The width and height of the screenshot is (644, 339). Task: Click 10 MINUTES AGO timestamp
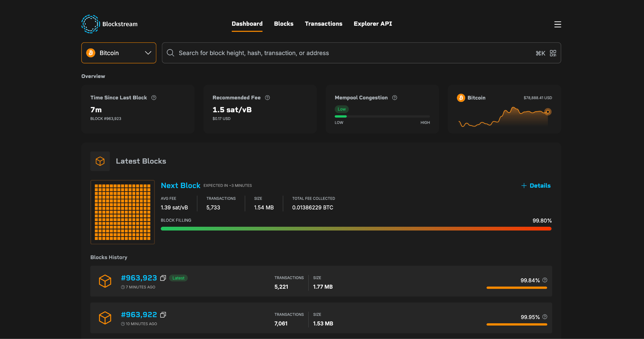(142, 324)
